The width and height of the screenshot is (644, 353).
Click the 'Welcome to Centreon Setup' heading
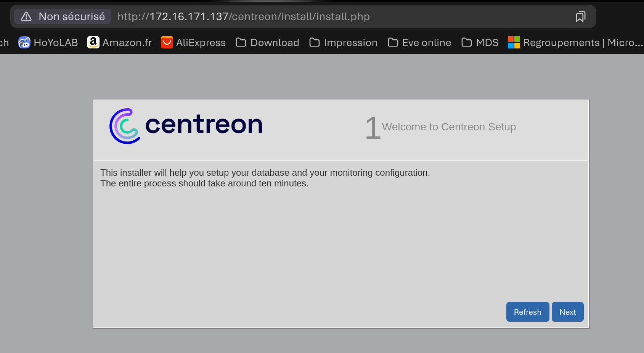[449, 127]
